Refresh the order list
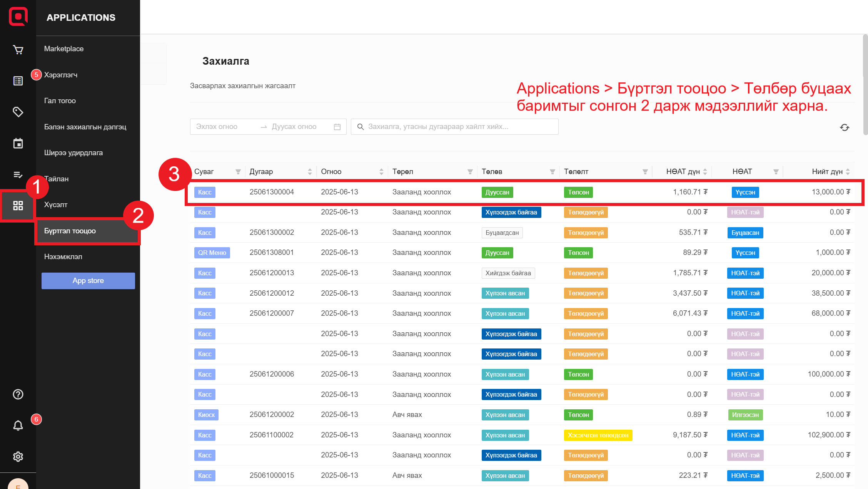868x489 pixels. (845, 127)
